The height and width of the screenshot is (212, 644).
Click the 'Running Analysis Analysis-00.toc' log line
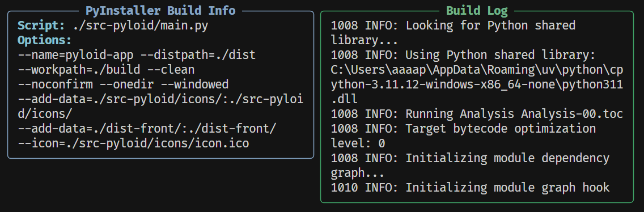pos(477,114)
